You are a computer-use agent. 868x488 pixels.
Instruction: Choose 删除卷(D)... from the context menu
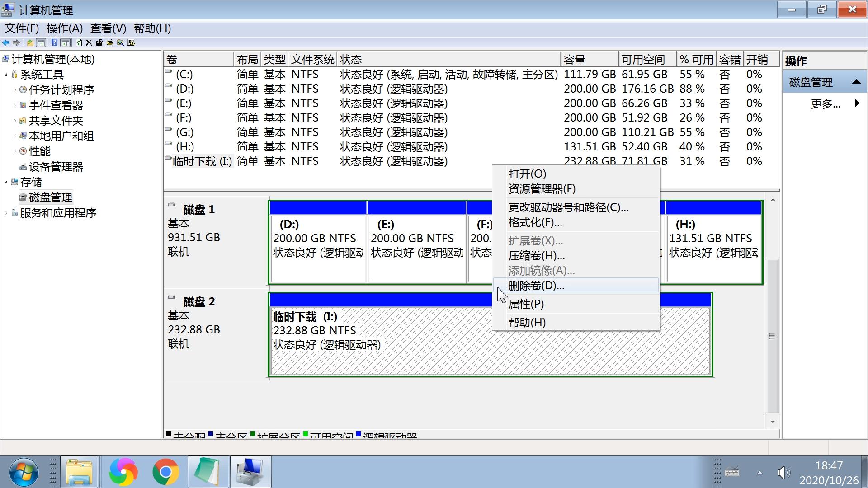pyautogui.click(x=536, y=286)
